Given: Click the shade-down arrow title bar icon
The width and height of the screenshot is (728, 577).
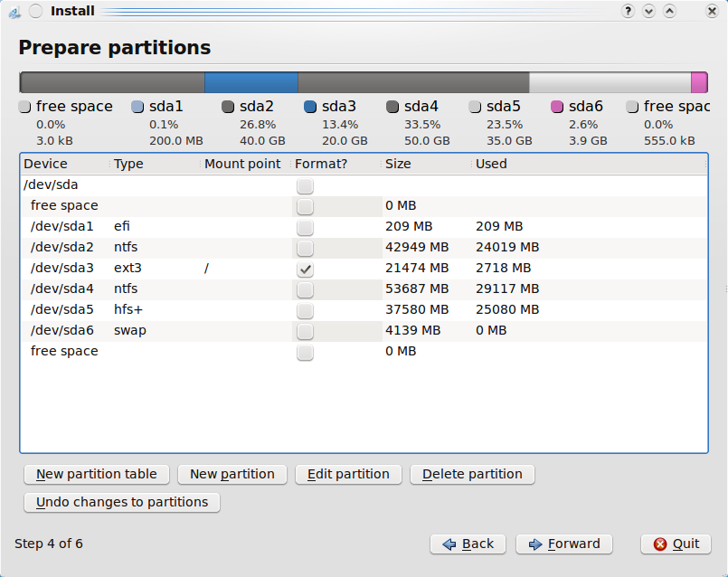Looking at the screenshot, I should [x=648, y=11].
